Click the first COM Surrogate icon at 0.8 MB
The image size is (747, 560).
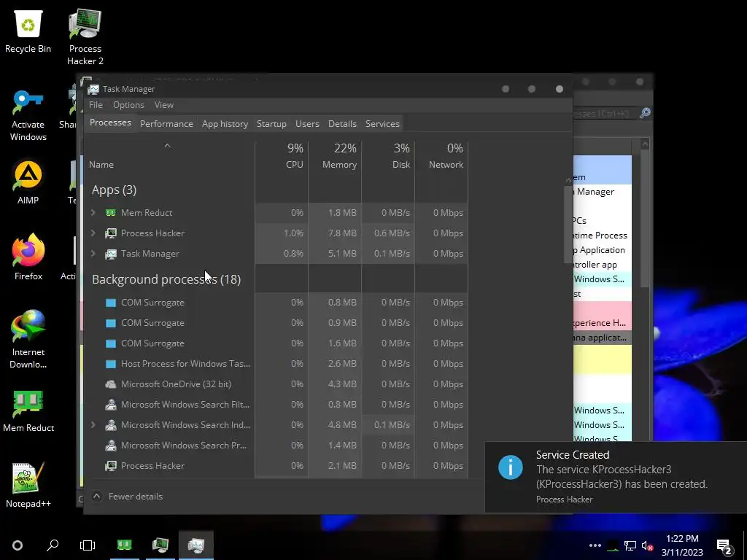pos(111,303)
